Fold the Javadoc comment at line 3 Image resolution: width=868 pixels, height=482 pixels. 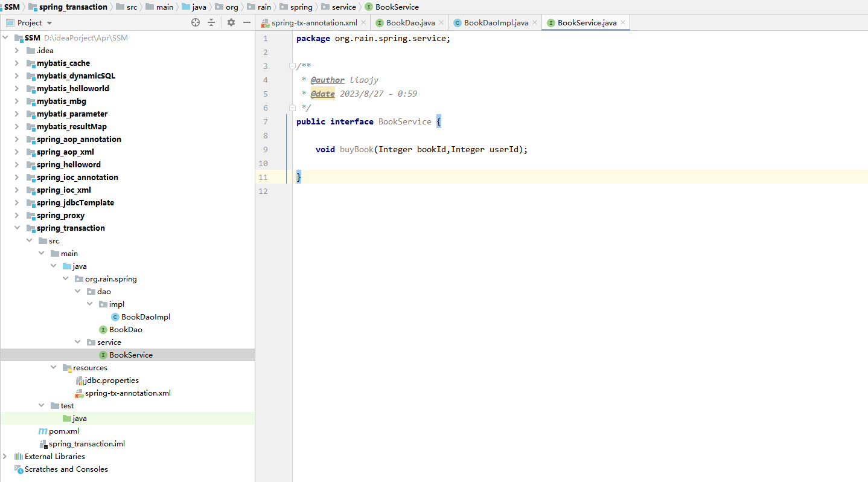292,66
